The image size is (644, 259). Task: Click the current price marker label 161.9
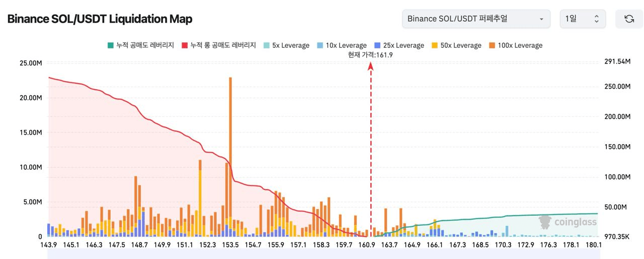click(x=370, y=54)
